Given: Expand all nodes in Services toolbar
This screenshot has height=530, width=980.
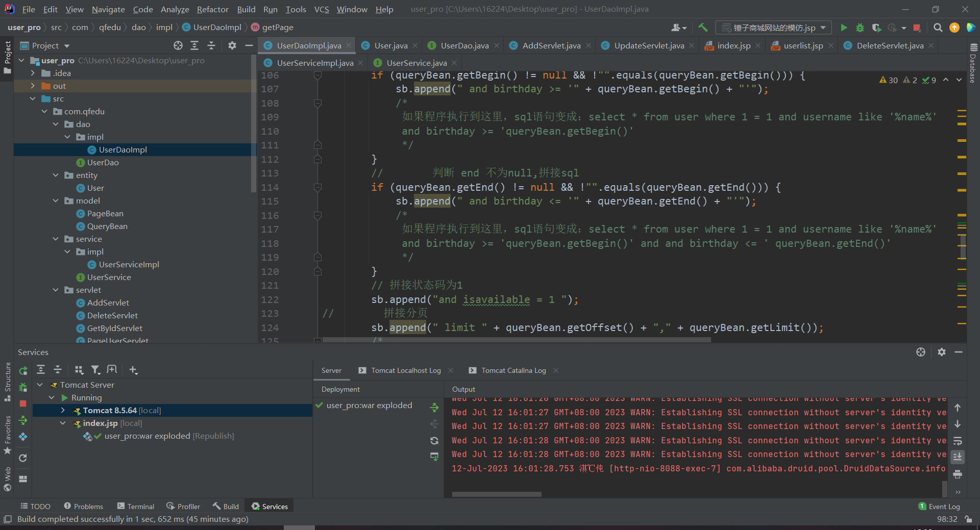Looking at the screenshot, I should click(x=41, y=369).
